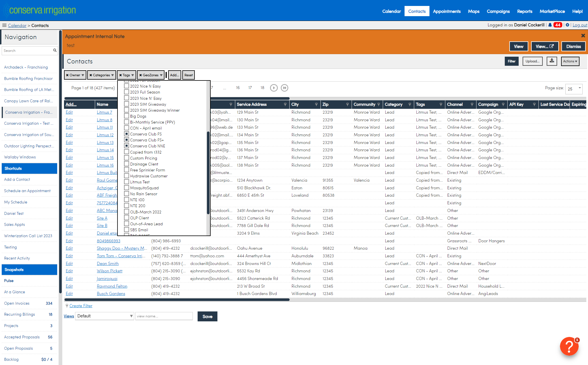Click the Add... filter button
588x365 pixels.
174,75
